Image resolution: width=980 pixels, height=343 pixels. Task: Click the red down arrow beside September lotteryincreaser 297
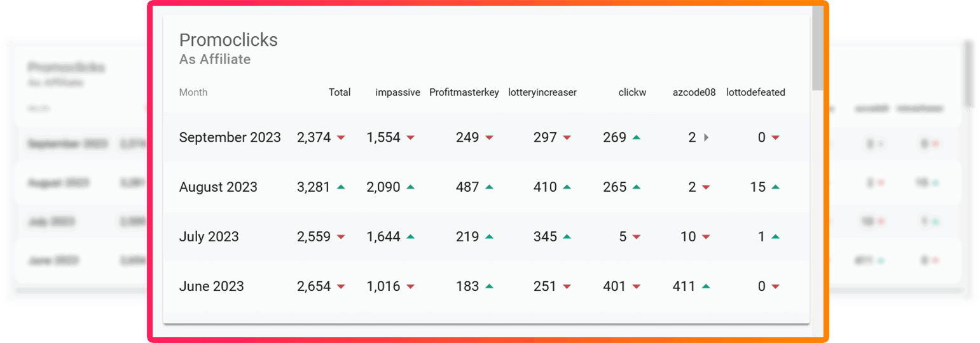[x=567, y=138]
